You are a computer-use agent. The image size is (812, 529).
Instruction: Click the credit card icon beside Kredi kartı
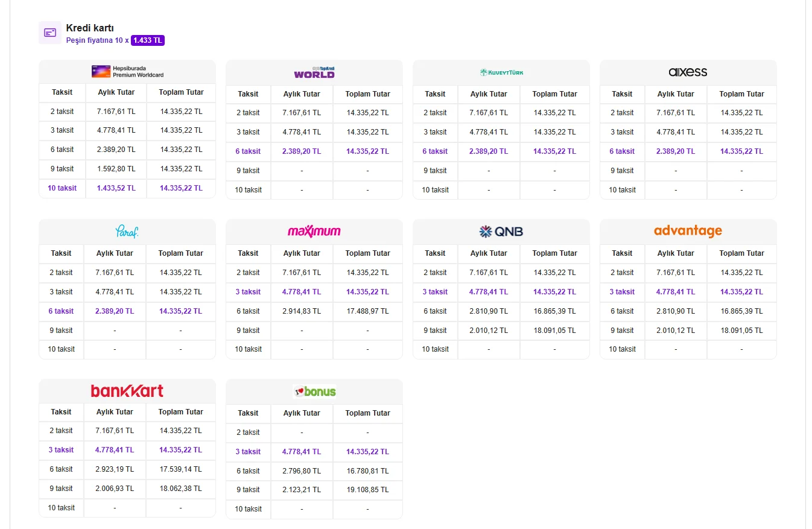click(50, 33)
